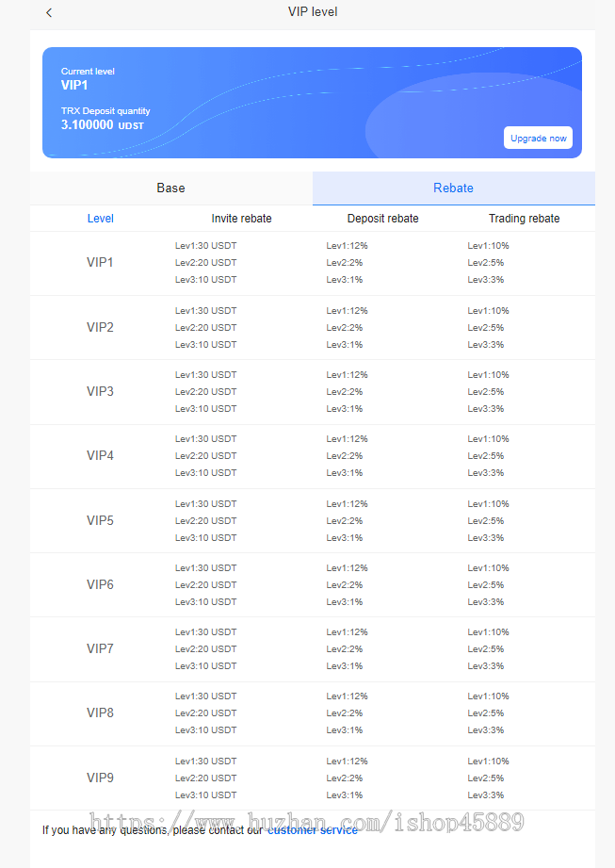Click VIP9 deposit rebate Lev3:1%
Screen dimensions: 615x868
[x=345, y=795]
